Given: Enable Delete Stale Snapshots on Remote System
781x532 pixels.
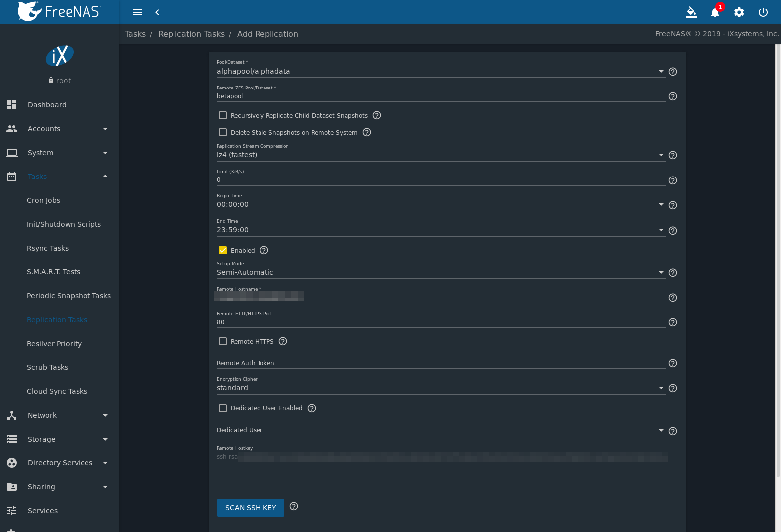Looking at the screenshot, I should pos(223,132).
